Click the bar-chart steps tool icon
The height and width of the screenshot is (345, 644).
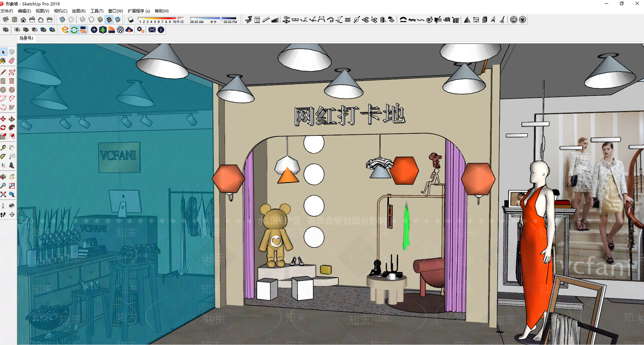click(x=275, y=19)
